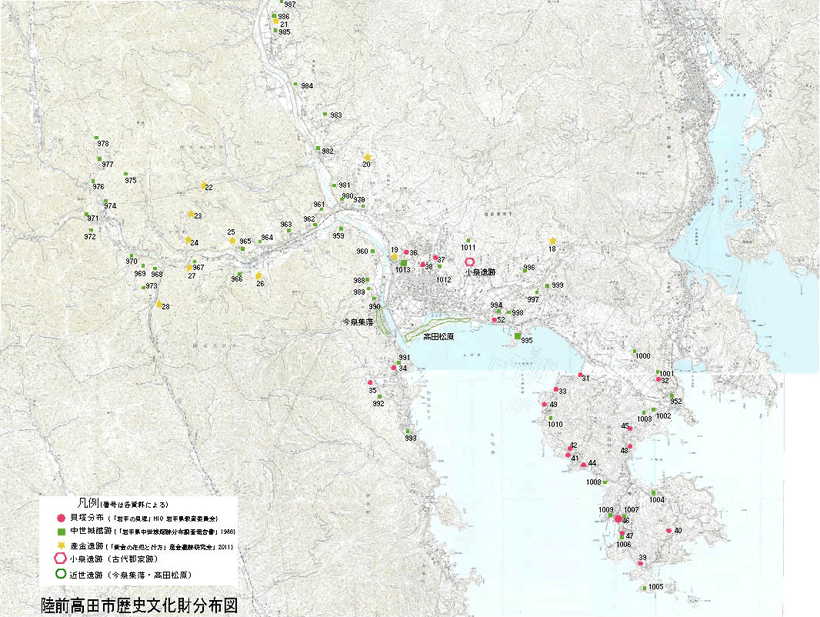Click the 小泉遺跡 label on the map
Viewport: 820px width, 617px height.
pos(480,272)
